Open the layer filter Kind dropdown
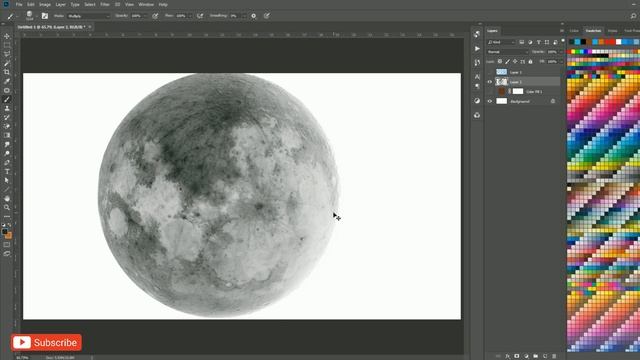This screenshot has height=360, width=640. click(501, 42)
